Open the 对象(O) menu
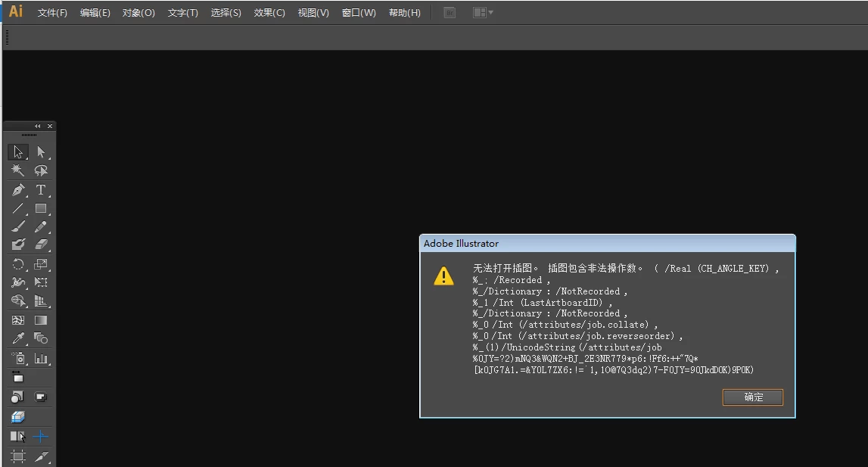 (138, 12)
